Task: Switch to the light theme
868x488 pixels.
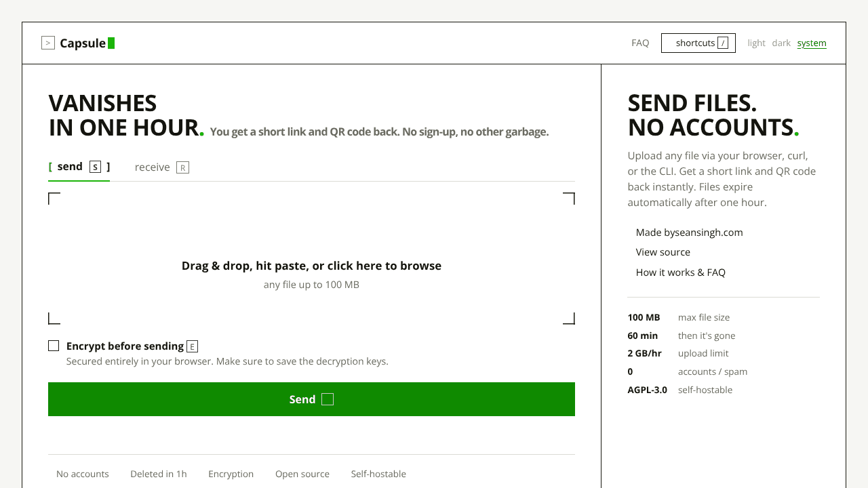Action: point(756,43)
